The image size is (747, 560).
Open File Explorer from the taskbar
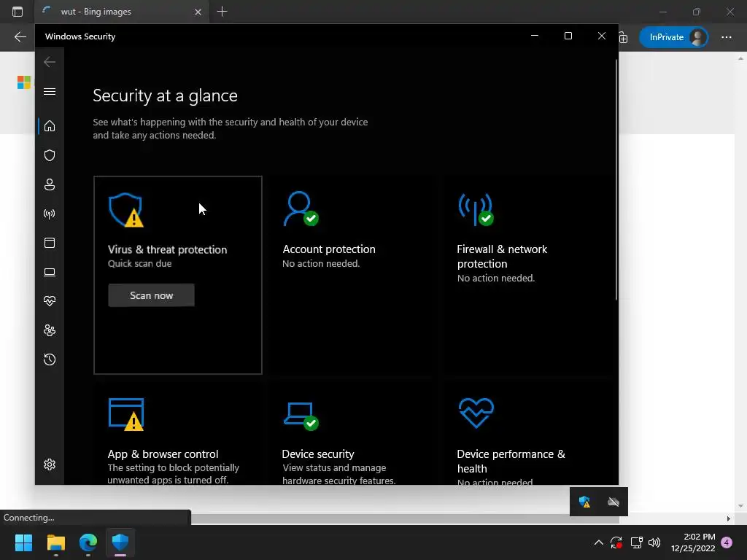tap(55, 542)
